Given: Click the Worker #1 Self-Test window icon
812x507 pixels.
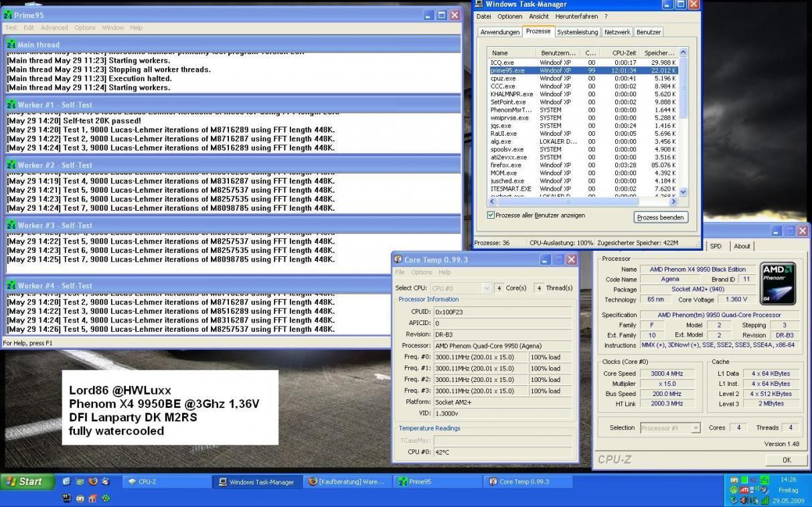Looking at the screenshot, I should 11,104.
